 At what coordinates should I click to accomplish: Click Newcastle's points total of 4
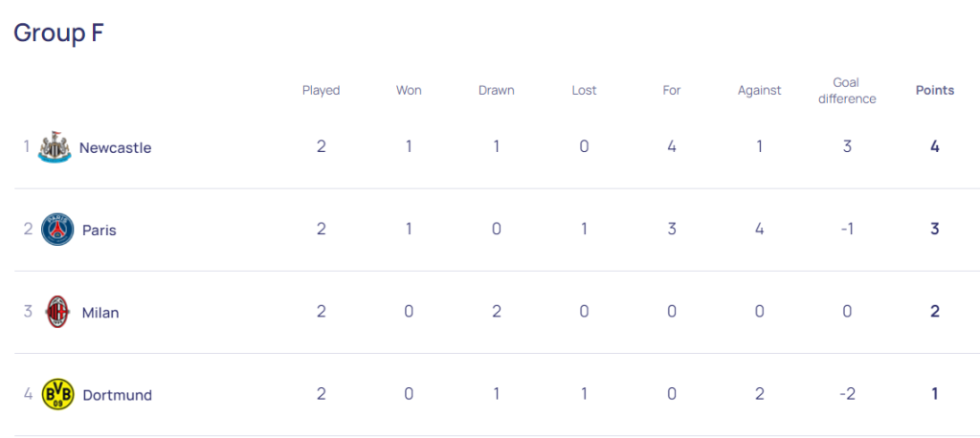coord(935,147)
